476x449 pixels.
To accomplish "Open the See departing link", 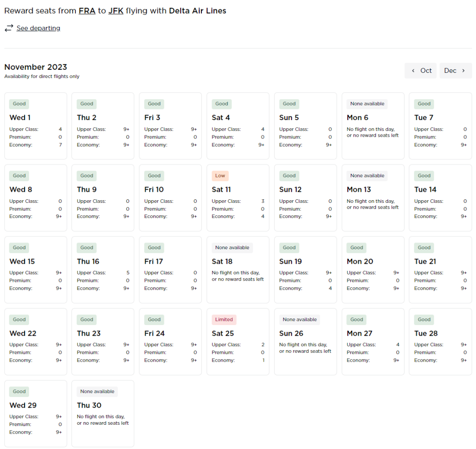I will [x=38, y=28].
